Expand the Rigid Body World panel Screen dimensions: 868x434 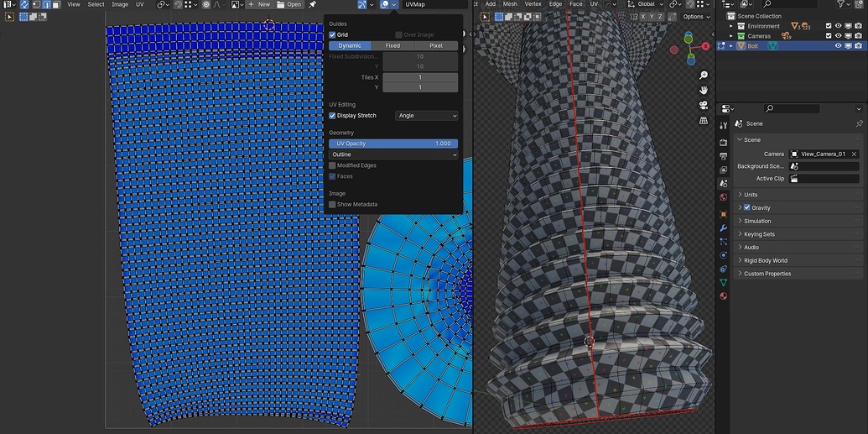(798, 260)
